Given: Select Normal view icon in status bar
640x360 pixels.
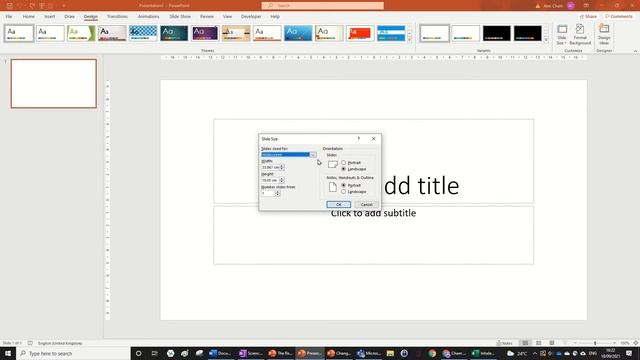Looking at the screenshot, I should pyautogui.click(x=525, y=343).
